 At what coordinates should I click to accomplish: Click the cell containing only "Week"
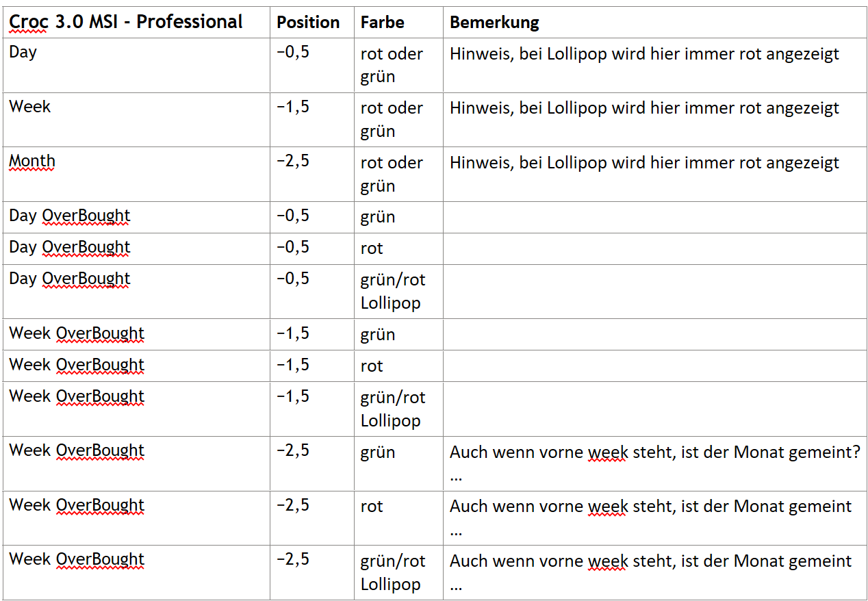(x=30, y=107)
